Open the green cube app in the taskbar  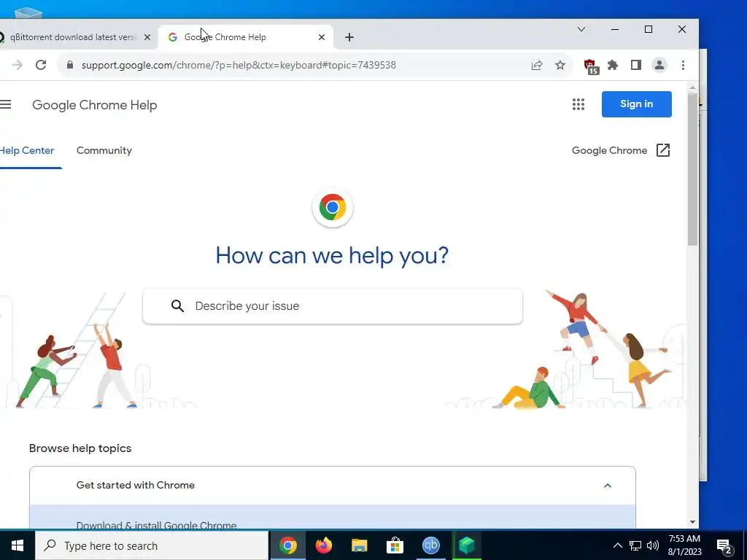click(466, 545)
